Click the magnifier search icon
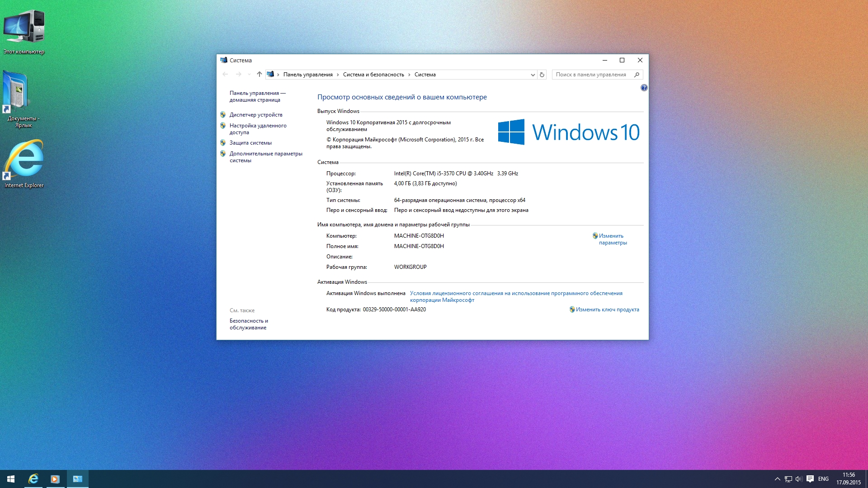868x488 pixels. click(x=637, y=75)
